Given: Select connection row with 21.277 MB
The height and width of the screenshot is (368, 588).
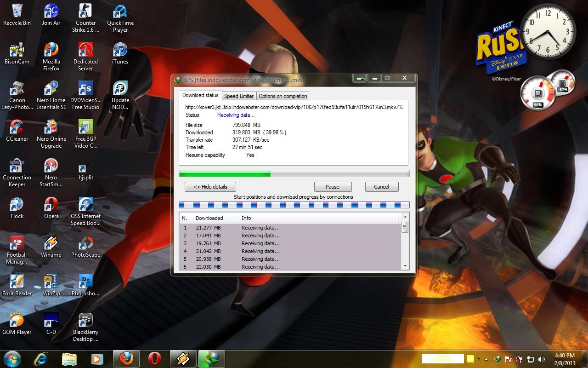Looking at the screenshot, I should 290,228.
